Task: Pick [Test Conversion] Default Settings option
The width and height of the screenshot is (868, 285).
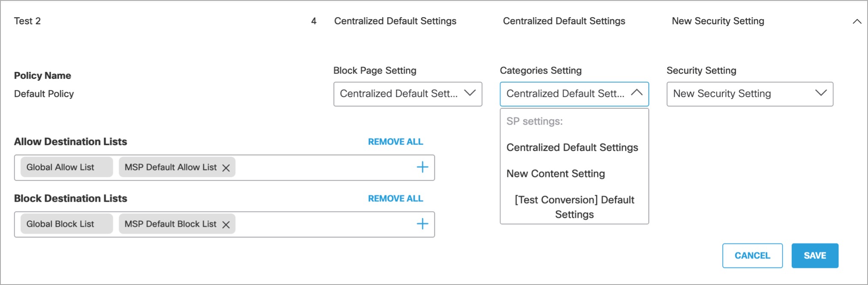Action: point(574,207)
